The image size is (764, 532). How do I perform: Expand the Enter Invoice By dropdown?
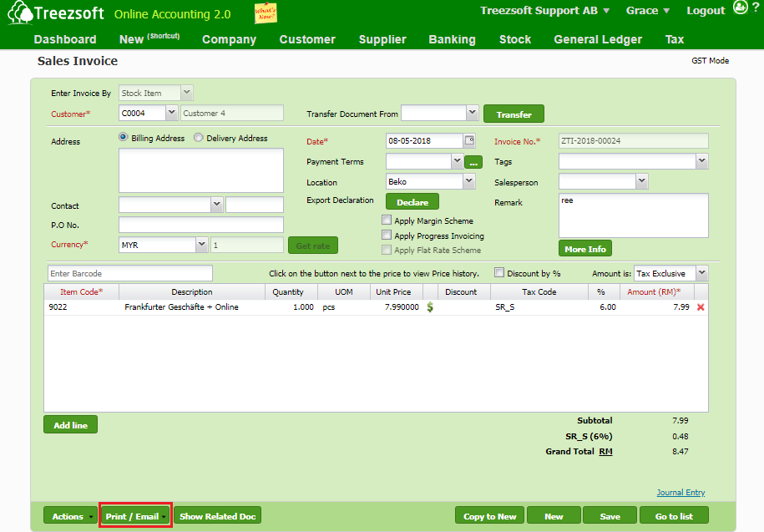[186, 92]
